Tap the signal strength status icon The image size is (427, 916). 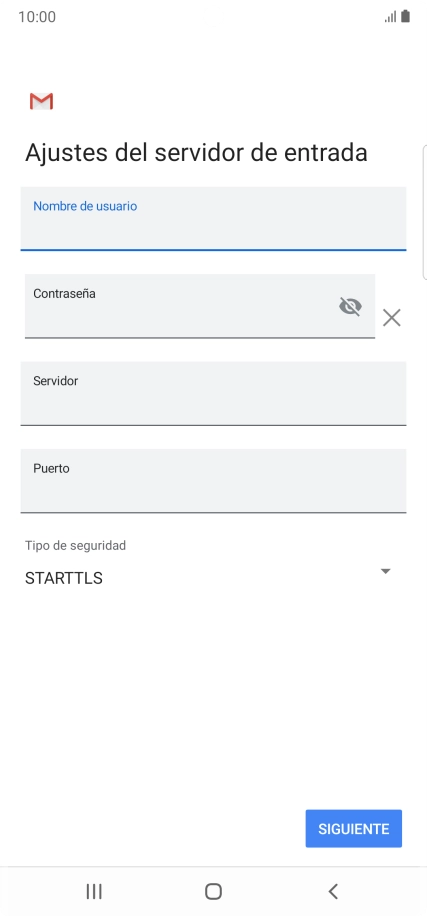point(390,16)
